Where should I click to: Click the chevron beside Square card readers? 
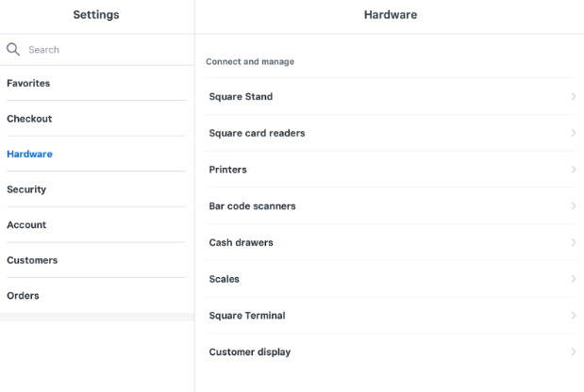coord(573,133)
